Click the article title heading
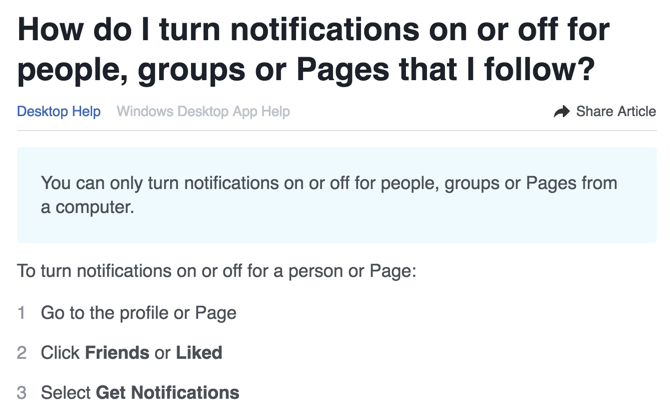The width and height of the screenshot is (670, 415). point(313,49)
